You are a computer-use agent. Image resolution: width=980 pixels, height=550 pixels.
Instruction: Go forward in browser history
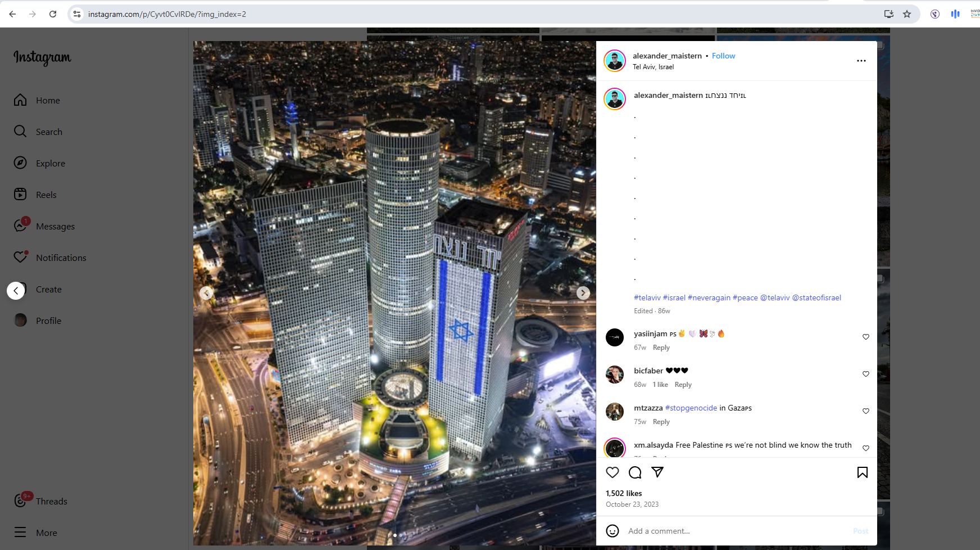pos(33,14)
